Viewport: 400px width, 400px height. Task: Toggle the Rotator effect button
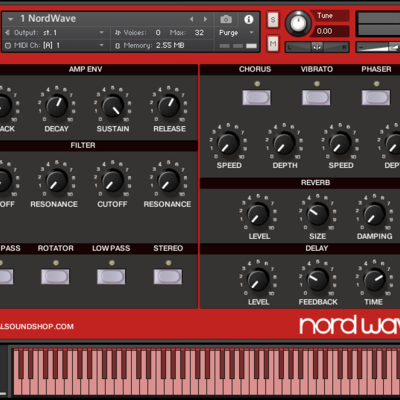click(x=55, y=277)
